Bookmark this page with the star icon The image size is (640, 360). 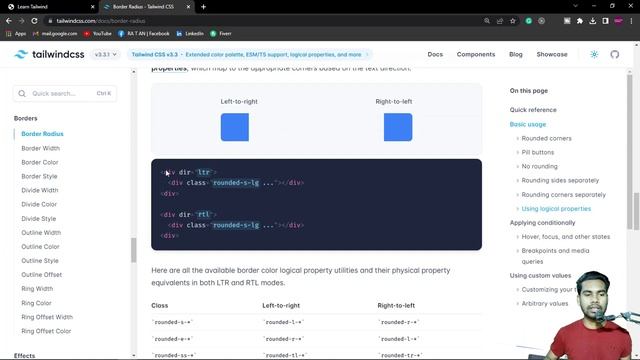tap(513, 21)
